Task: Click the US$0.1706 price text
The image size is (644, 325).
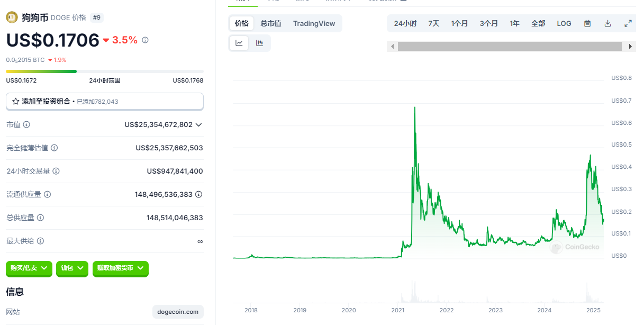Action: tap(52, 40)
